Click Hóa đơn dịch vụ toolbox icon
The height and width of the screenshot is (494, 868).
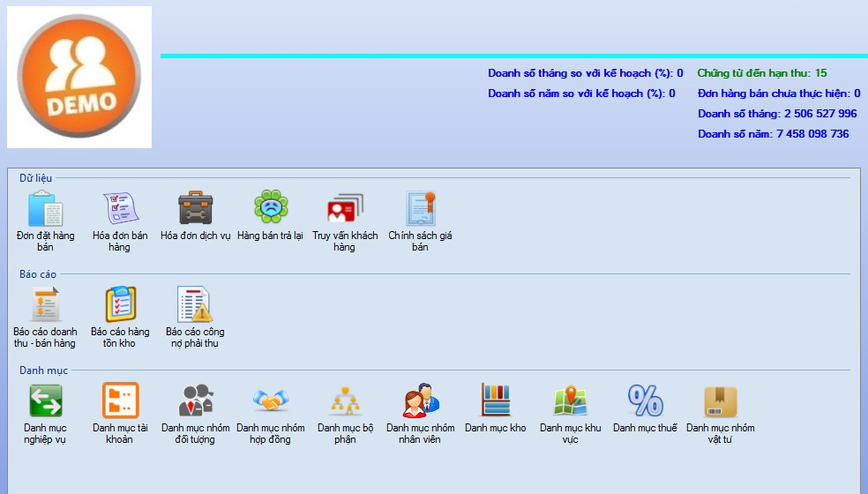click(195, 208)
